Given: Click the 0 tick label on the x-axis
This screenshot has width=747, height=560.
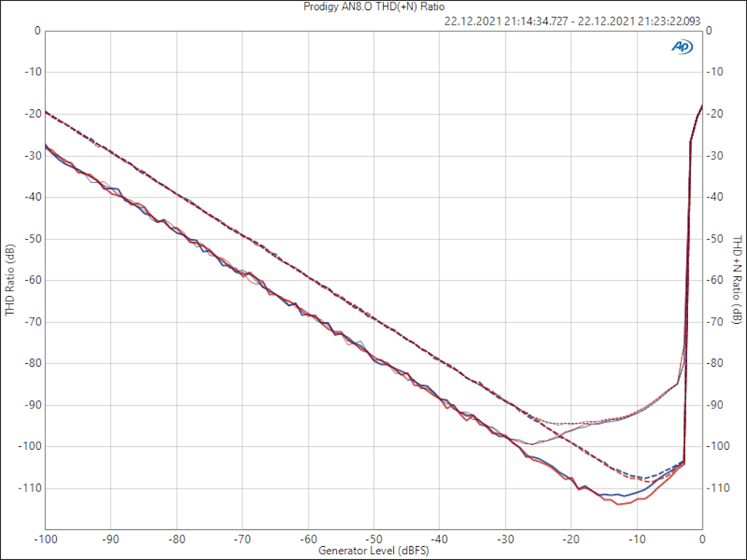Looking at the screenshot, I should 702,540.
